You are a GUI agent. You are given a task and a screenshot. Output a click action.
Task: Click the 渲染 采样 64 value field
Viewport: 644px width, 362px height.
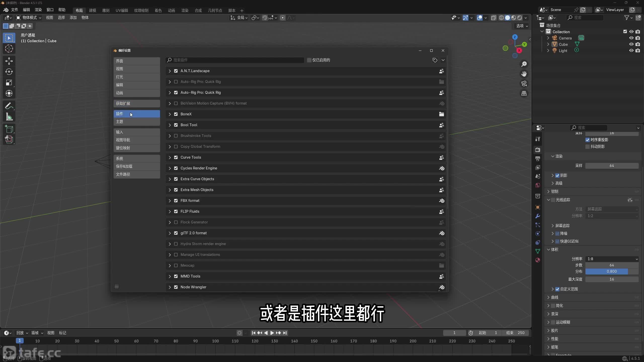point(612,166)
